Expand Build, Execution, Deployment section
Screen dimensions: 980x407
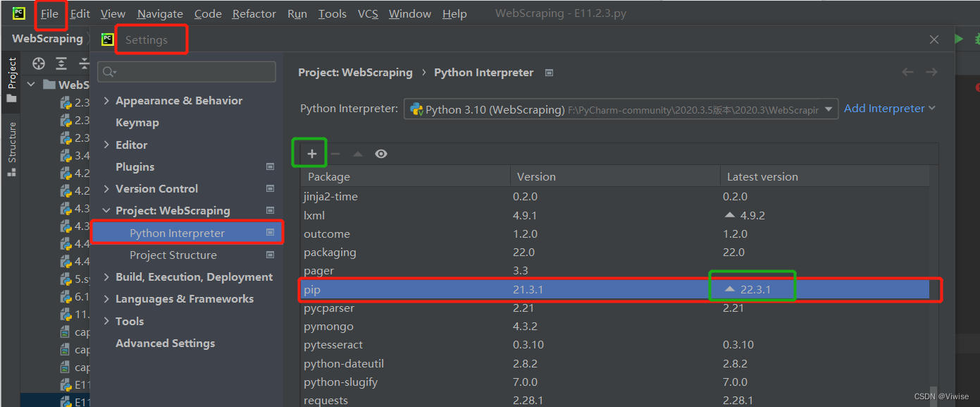click(106, 277)
